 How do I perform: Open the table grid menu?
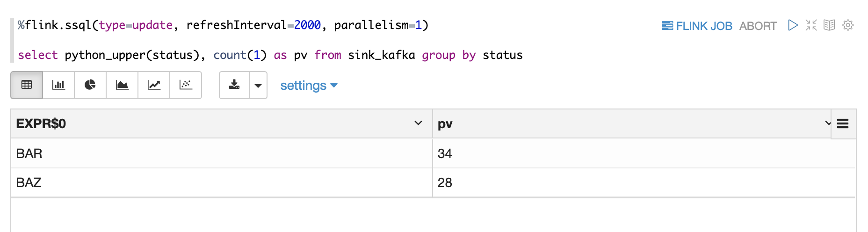pyautogui.click(x=843, y=123)
